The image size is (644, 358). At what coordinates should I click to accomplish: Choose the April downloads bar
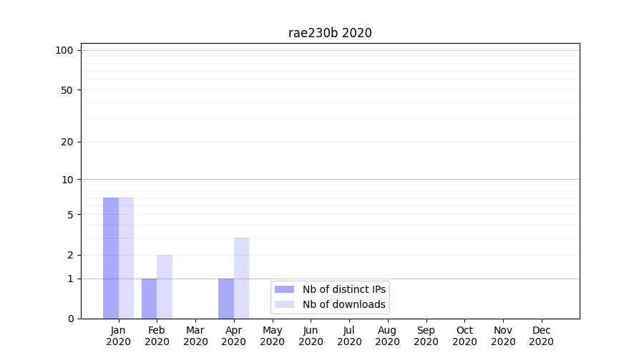[x=241, y=278]
